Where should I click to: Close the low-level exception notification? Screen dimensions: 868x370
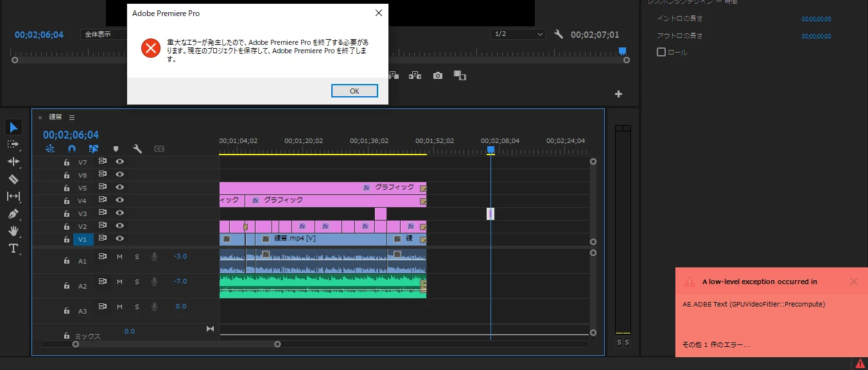click(854, 281)
